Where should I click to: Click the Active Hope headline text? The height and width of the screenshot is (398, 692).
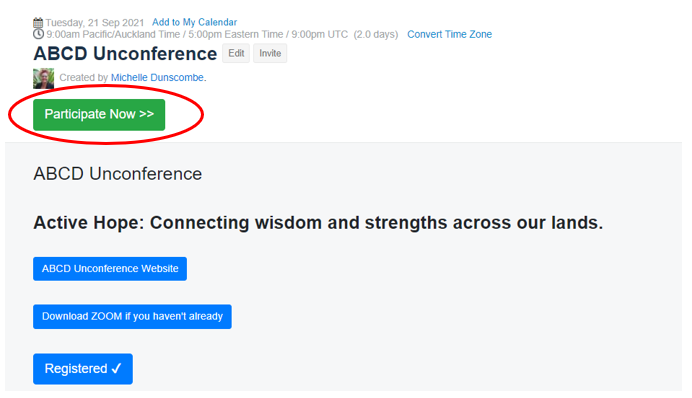coord(318,223)
